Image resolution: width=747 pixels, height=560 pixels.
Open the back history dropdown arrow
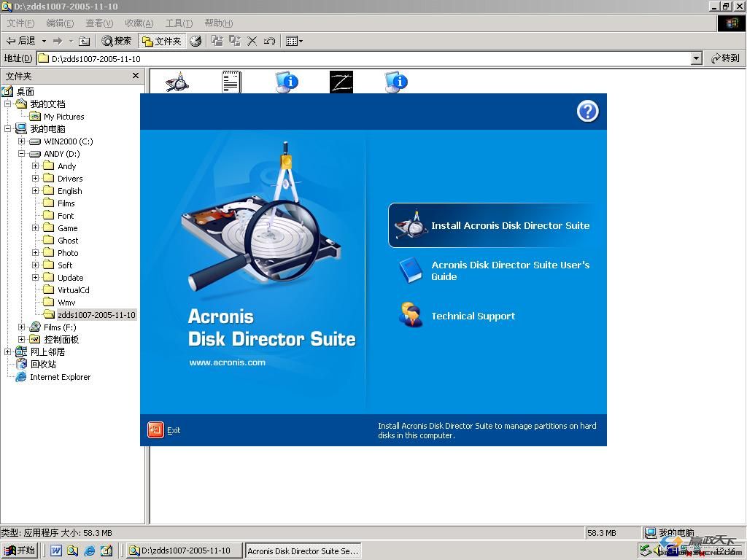(44, 41)
